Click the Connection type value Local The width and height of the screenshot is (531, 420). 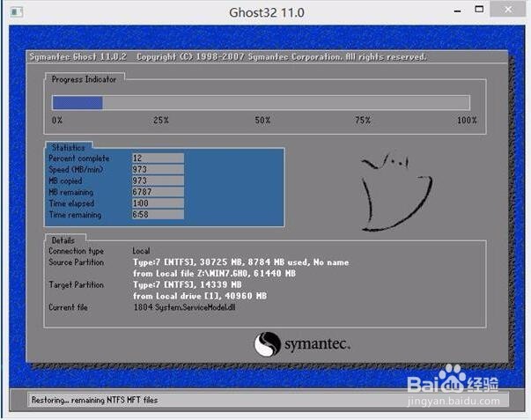[x=141, y=251]
